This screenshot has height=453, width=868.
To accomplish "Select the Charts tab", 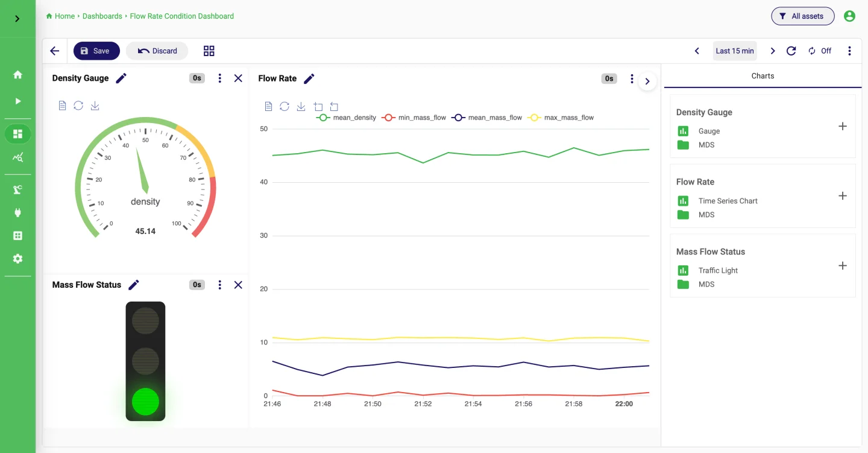I will pos(763,76).
